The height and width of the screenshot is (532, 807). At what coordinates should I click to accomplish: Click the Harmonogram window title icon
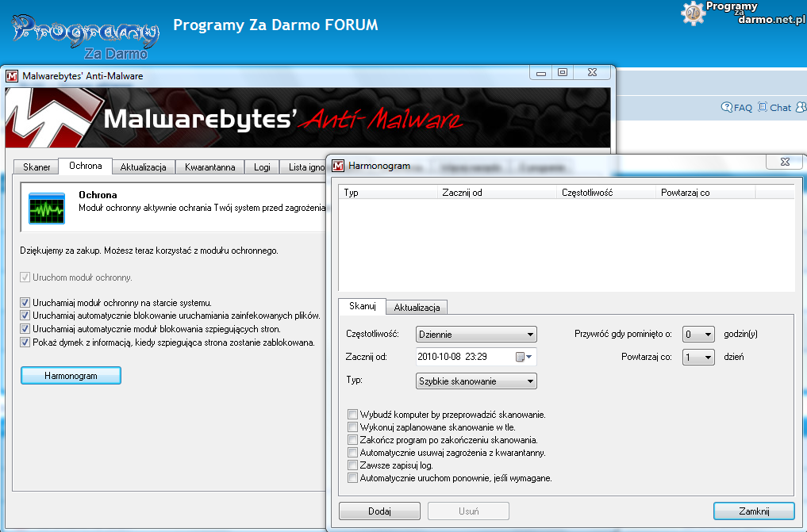click(x=338, y=166)
